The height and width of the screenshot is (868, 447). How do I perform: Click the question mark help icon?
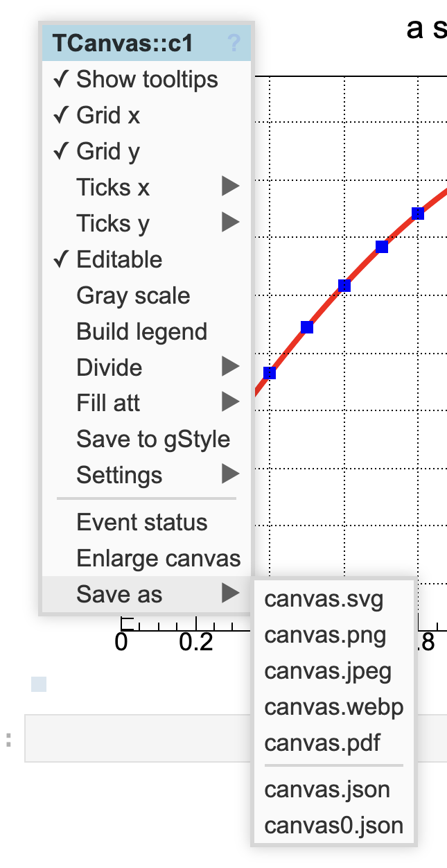point(234,44)
